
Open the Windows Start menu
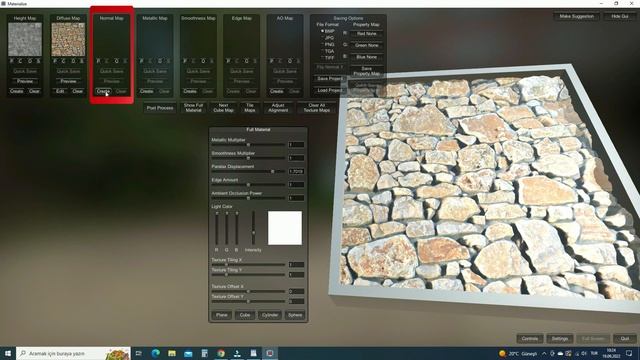point(8,353)
